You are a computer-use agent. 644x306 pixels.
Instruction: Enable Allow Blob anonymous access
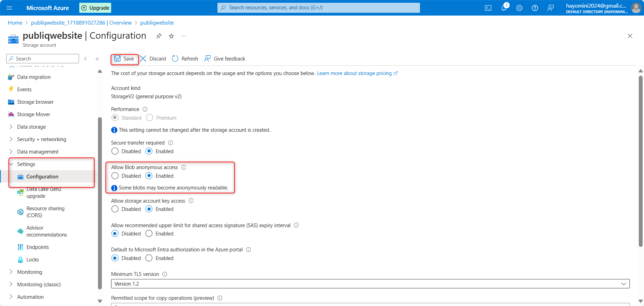pyautogui.click(x=149, y=176)
